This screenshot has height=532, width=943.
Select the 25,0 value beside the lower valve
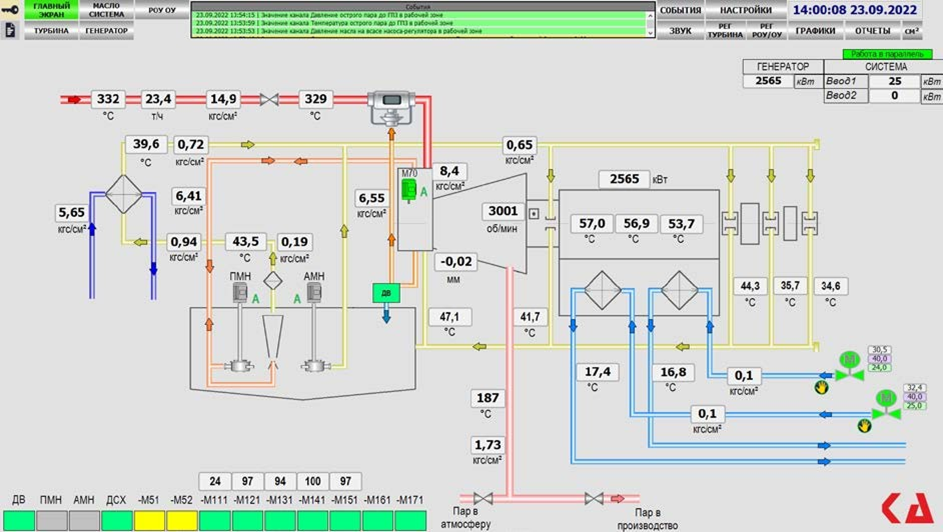pos(915,406)
